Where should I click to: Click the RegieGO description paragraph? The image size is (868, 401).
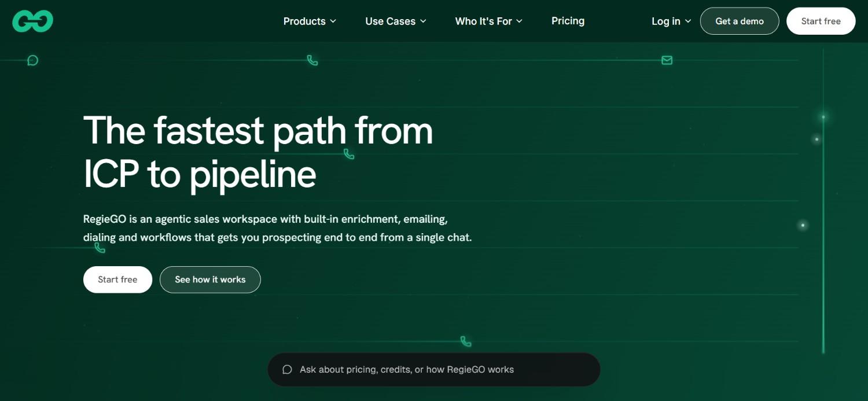click(x=278, y=229)
